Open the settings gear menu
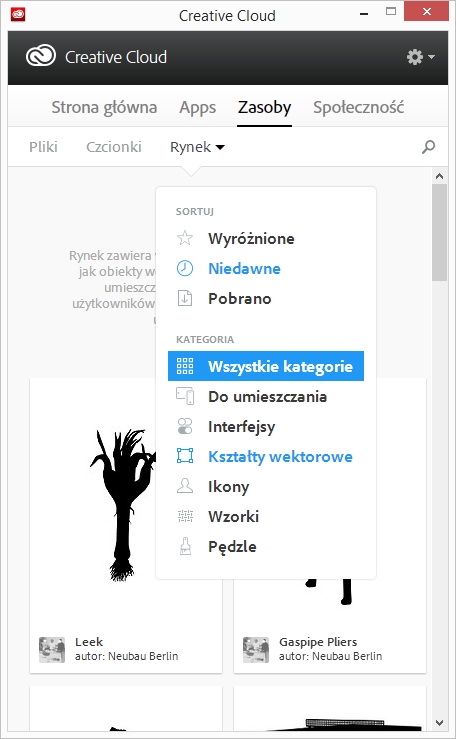456x739 pixels. [x=420, y=57]
